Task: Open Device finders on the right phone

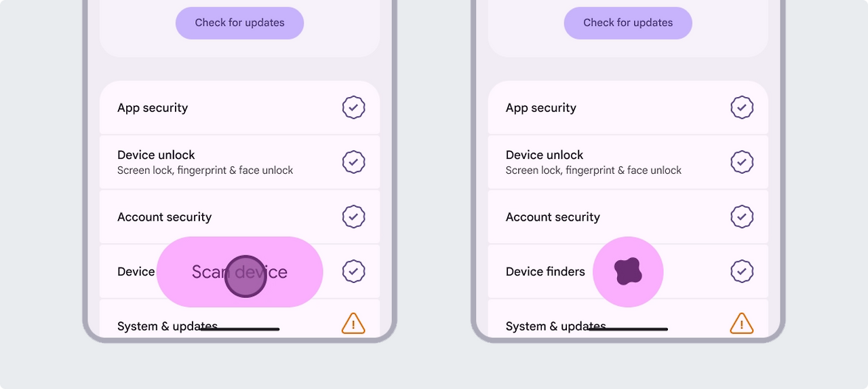Action: pyautogui.click(x=628, y=272)
